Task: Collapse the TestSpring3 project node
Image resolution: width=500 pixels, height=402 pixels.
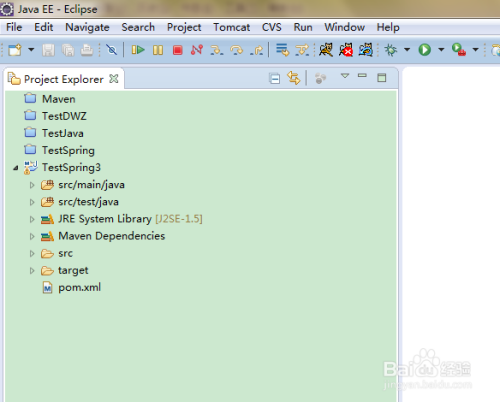Action: pos(16,168)
